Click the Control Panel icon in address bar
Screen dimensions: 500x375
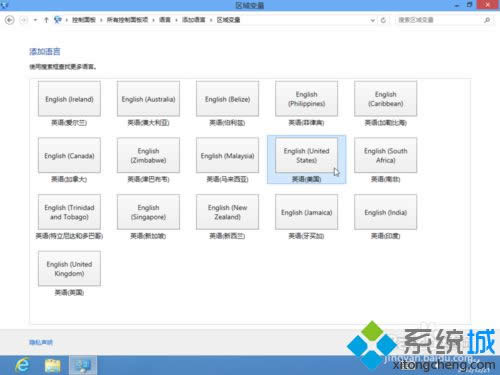[x=58, y=20]
